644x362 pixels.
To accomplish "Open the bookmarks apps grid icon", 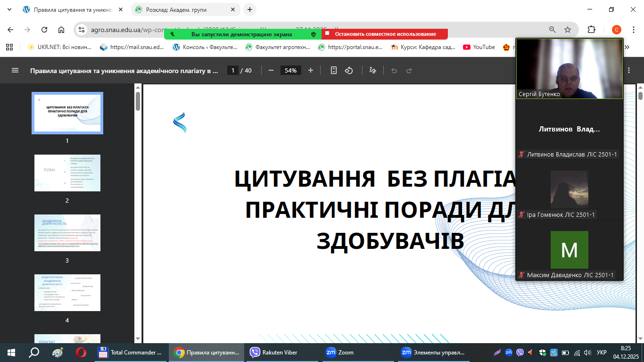I will click(9, 47).
